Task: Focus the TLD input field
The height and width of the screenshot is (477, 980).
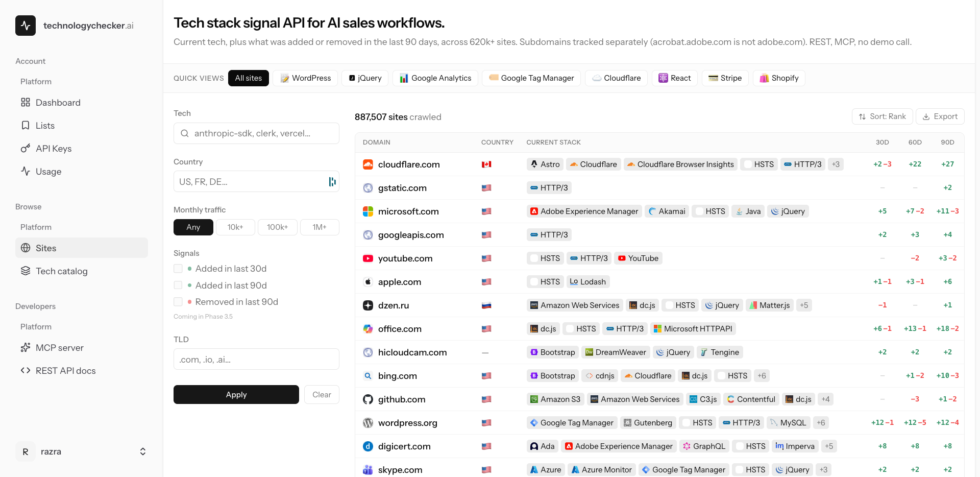Action: (256, 359)
